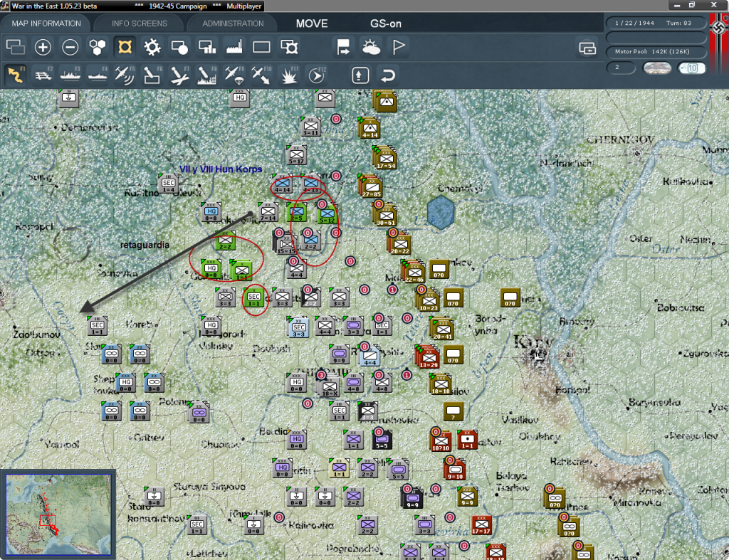Image resolution: width=729 pixels, height=560 pixels.
Task: Click the window-with-arrow icon near date panel
Action: point(587,48)
